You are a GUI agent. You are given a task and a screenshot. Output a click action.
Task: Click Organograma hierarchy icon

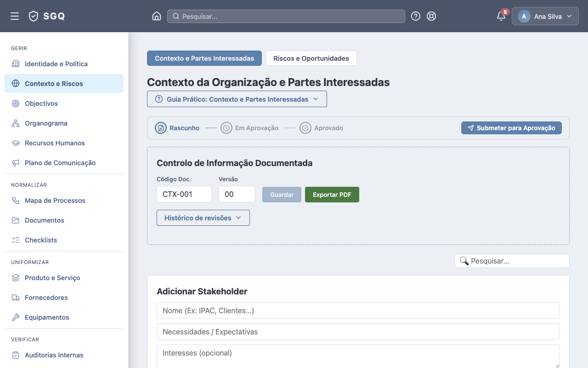(16, 123)
